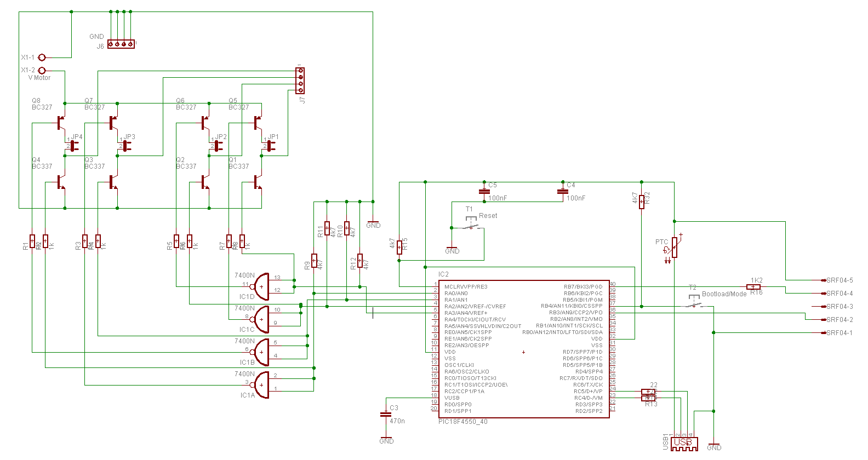
Task: Click the R16 1K2 resistor
Action: click(753, 287)
